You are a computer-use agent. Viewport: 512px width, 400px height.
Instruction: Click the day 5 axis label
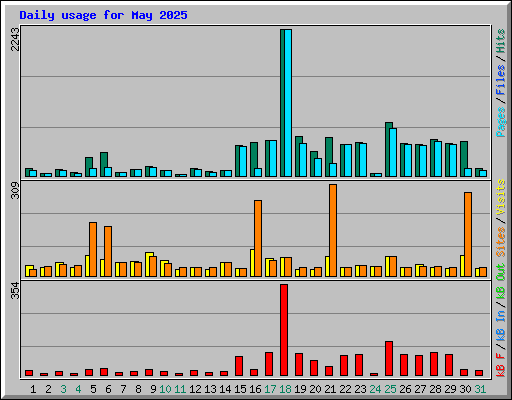pos(93,389)
